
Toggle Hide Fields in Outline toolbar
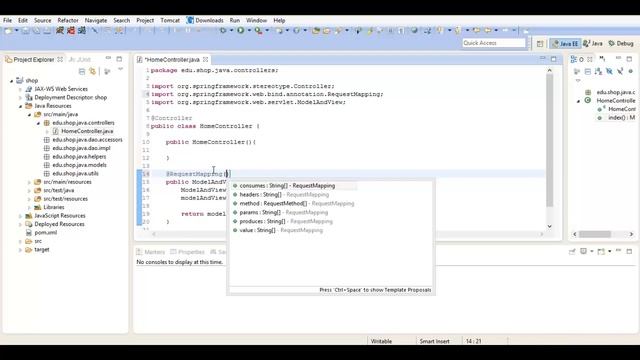609,71
